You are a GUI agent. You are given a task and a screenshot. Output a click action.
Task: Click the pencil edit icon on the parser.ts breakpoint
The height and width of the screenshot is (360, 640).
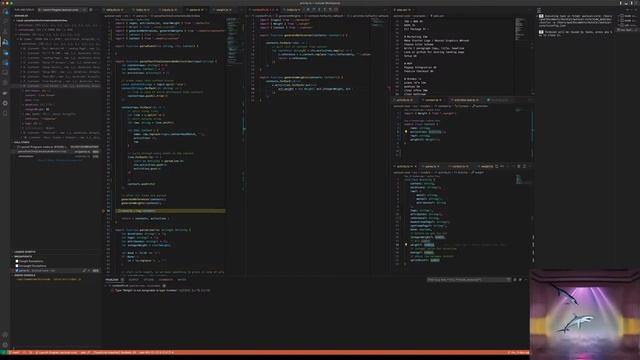(x=84, y=271)
